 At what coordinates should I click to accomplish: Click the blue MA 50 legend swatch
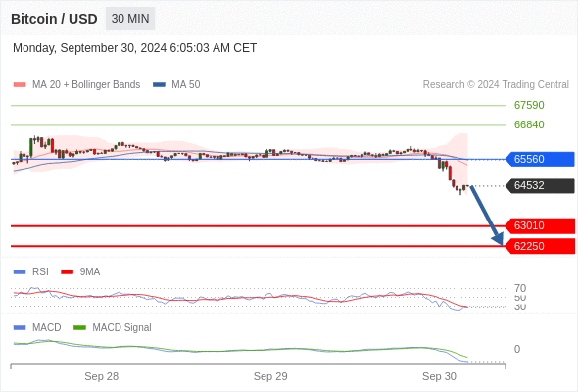point(159,85)
